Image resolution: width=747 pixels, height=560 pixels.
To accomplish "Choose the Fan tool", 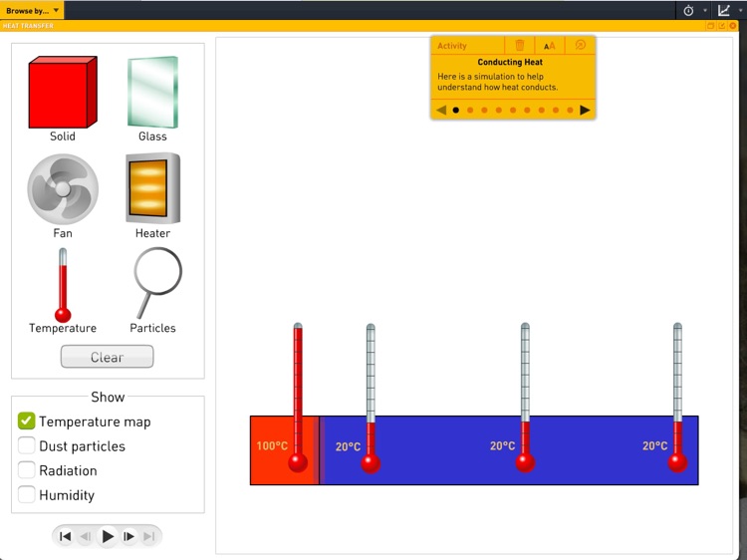I will pyautogui.click(x=63, y=189).
